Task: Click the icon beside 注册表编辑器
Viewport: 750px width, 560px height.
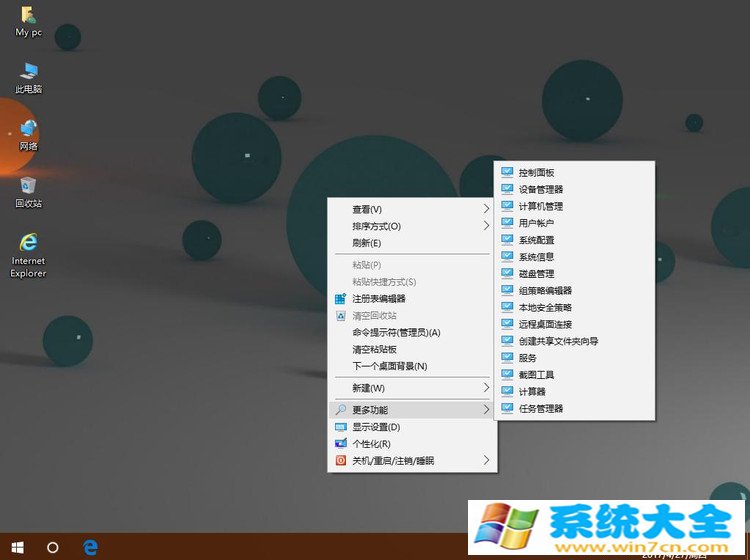Action: pyautogui.click(x=340, y=299)
